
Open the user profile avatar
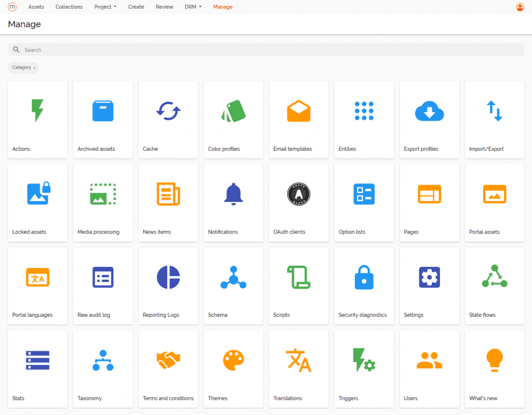[x=520, y=7]
